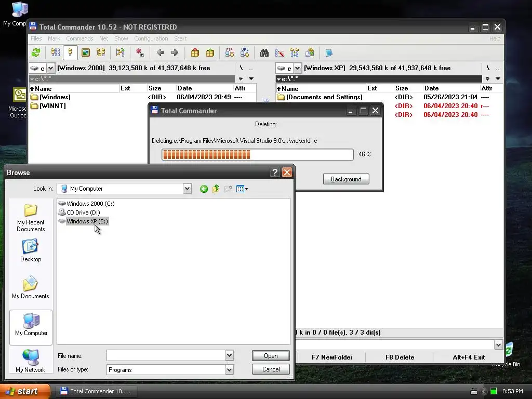532x399 pixels.
Task: Sort left panel by Size column header
Action: (x=161, y=88)
